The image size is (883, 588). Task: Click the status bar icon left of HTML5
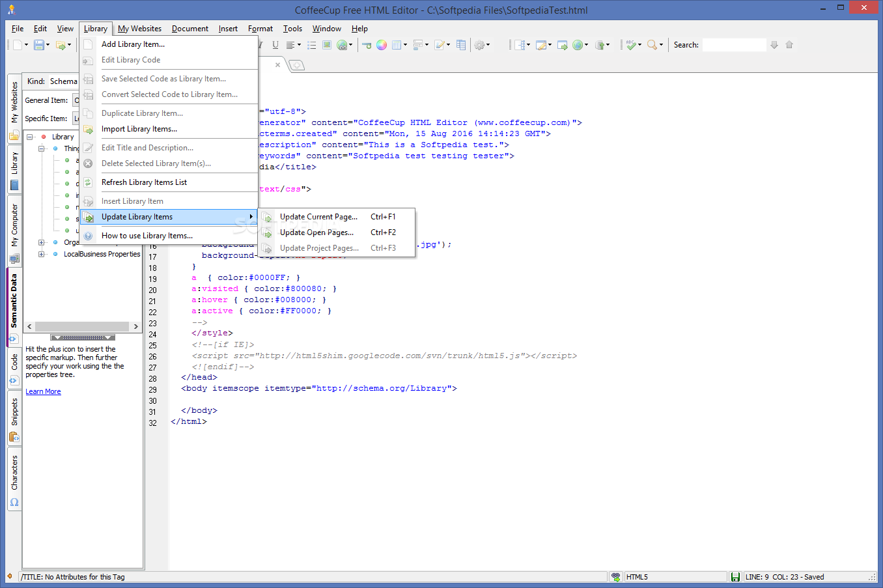(615, 577)
